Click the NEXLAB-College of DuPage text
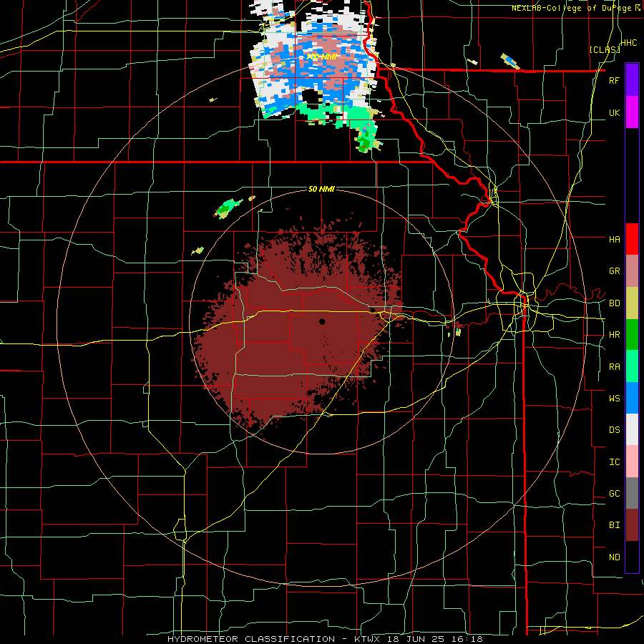Viewport: 644px width, 644px height. coord(573,8)
